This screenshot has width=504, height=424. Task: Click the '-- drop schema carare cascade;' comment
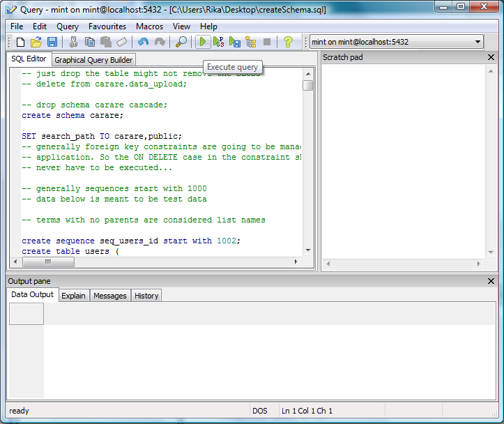coord(95,105)
